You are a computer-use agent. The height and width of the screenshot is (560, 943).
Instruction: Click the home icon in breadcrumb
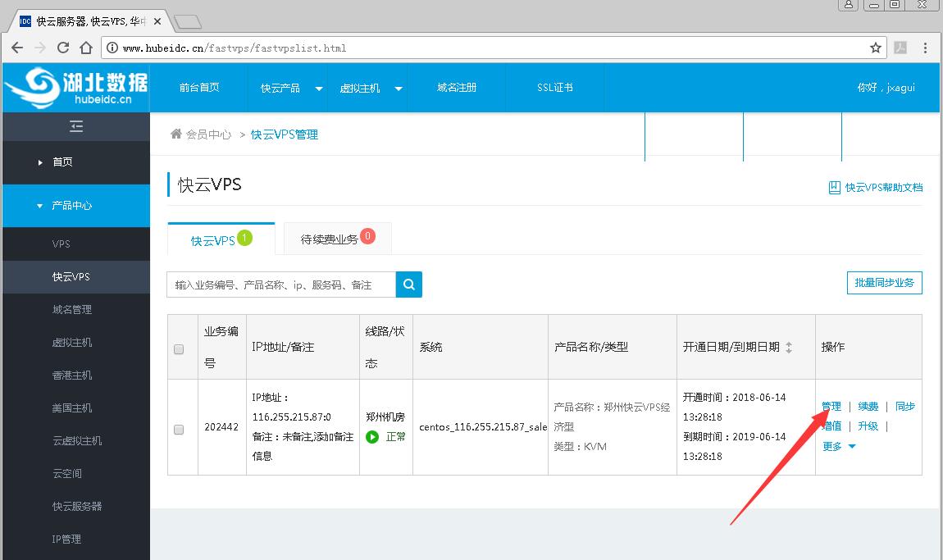point(175,134)
